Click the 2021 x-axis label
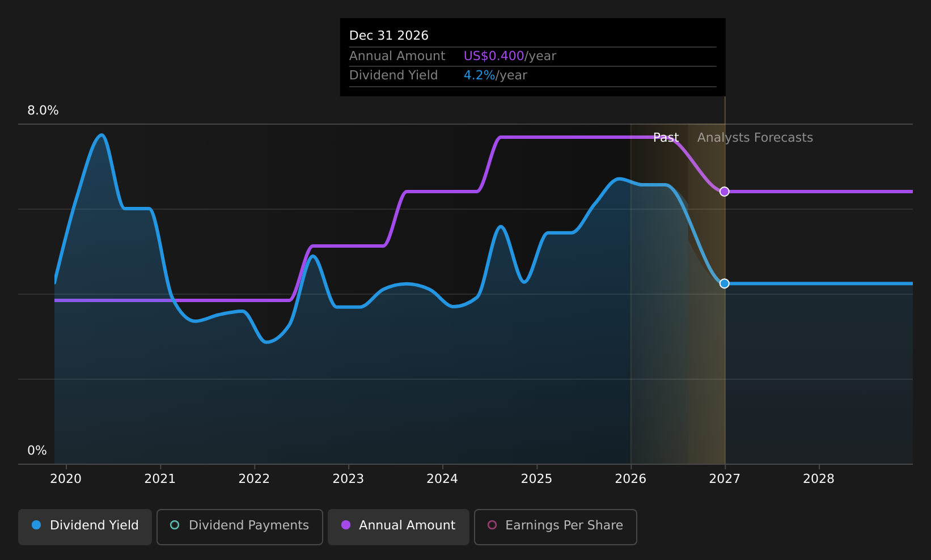 (160, 479)
